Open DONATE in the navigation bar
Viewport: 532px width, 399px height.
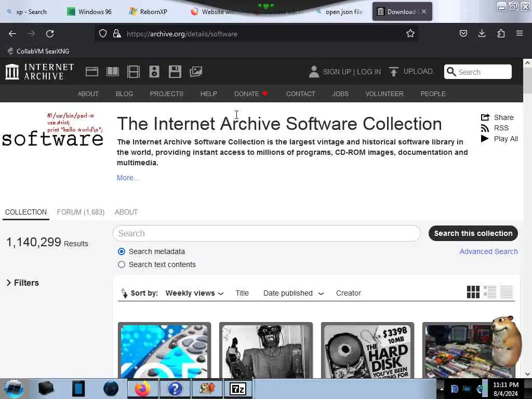point(251,94)
